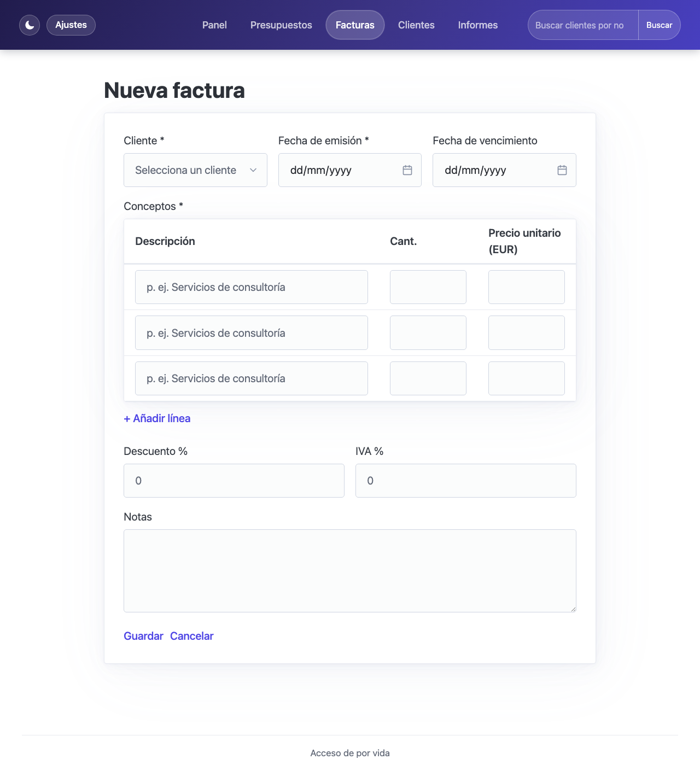The height and width of the screenshot is (771, 700).
Task: Open the calendar picker for Fecha de vencimiento
Action: pyautogui.click(x=562, y=170)
